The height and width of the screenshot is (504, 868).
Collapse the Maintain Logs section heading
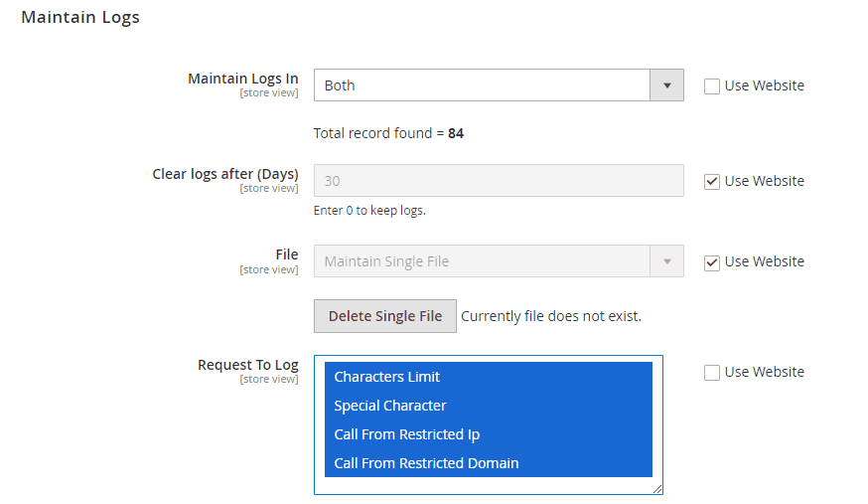tap(80, 18)
